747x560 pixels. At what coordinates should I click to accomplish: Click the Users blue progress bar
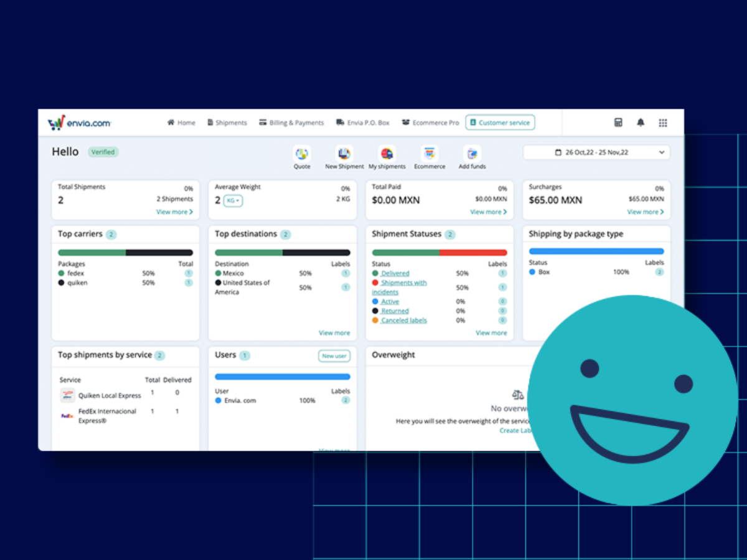click(283, 376)
